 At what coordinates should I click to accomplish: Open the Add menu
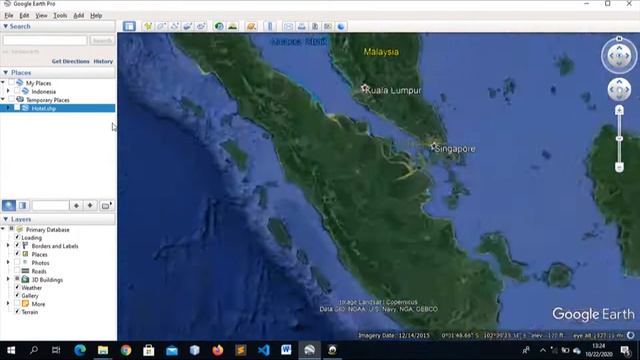(x=78, y=16)
